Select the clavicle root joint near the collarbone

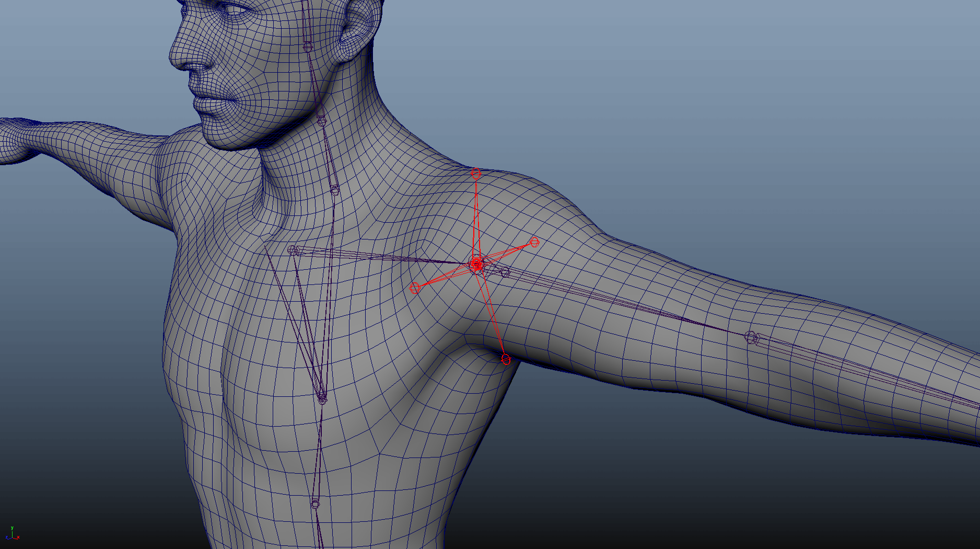pyautogui.click(x=293, y=250)
